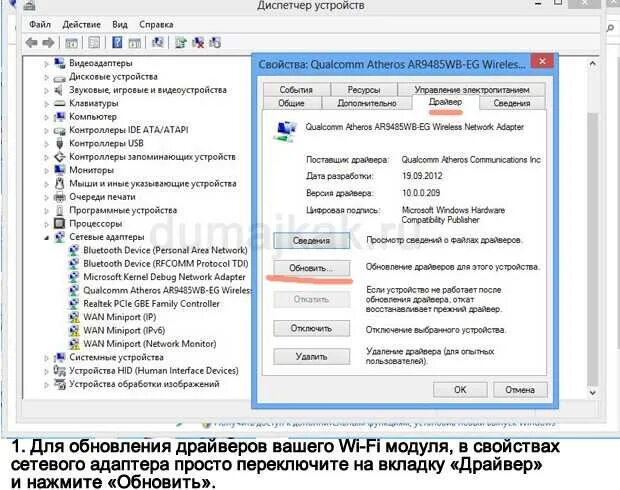Confirm with the OK button
The height and width of the screenshot is (490, 620).
[x=460, y=390]
